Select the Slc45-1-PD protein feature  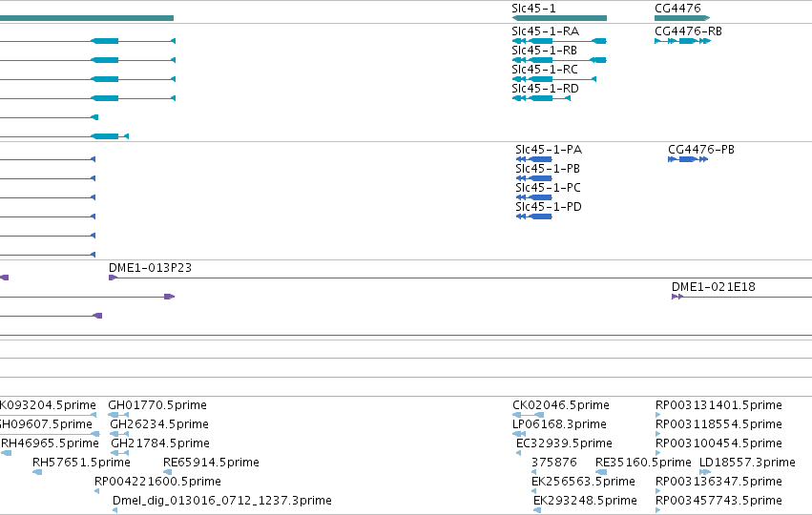[534, 216]
